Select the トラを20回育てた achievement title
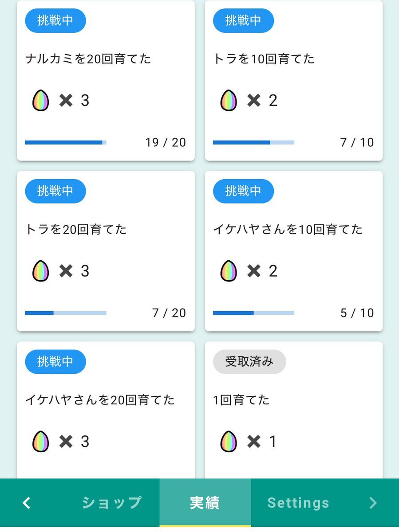This screenshot has width=399, height=532. (76, 229)
